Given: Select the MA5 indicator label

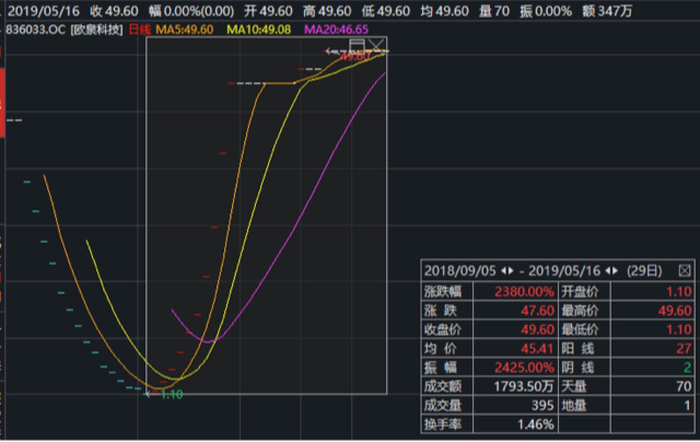Looking at the screenshot, I should click(184, 30).
